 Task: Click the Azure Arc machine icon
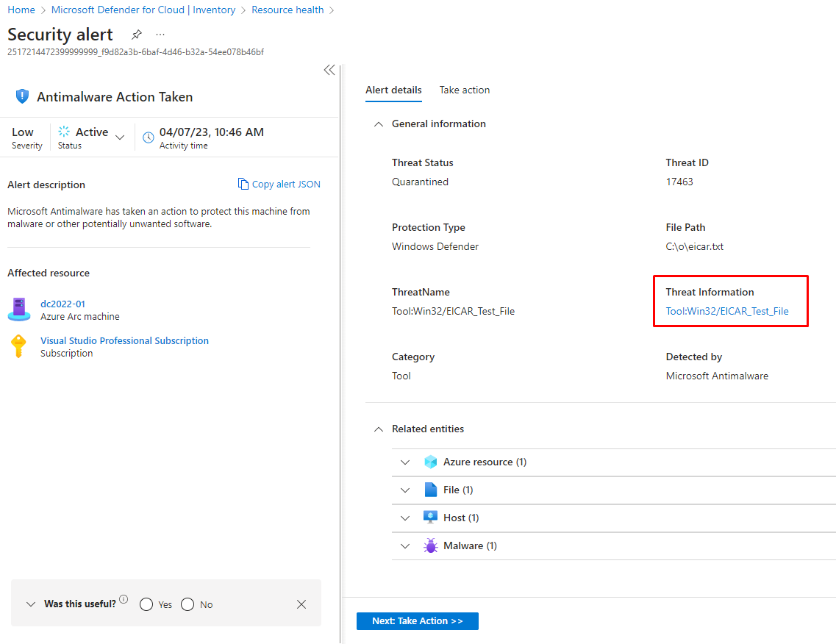coord(19,310)
